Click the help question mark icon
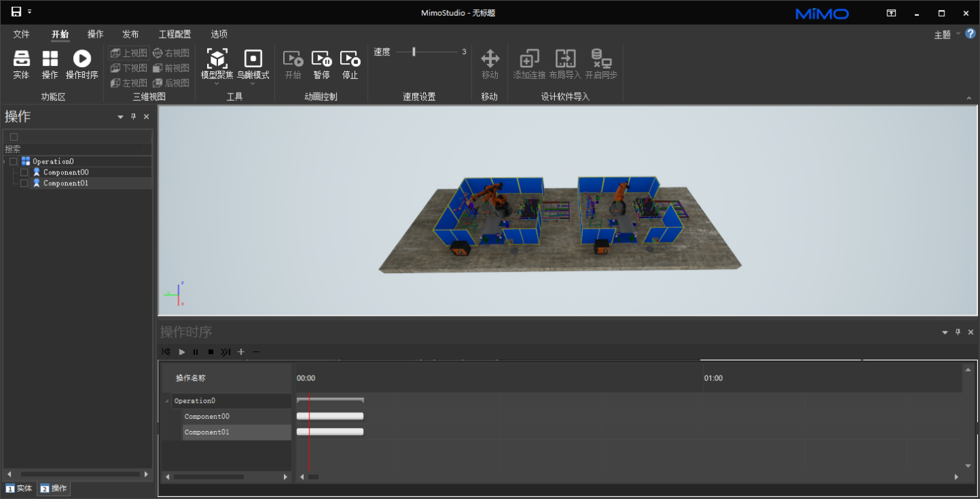The height and width of the screenshot is (499, 980). [970, 34]
